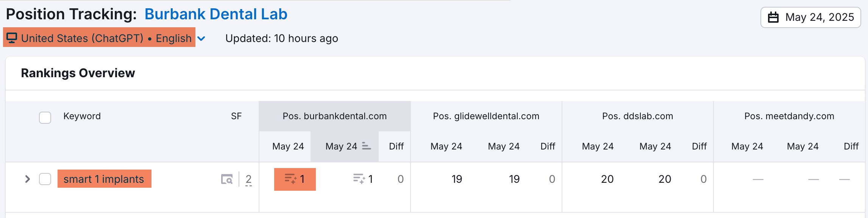Sort by Diff under burbankdental.com
868x218 pixels.
[x=396, y=146]
